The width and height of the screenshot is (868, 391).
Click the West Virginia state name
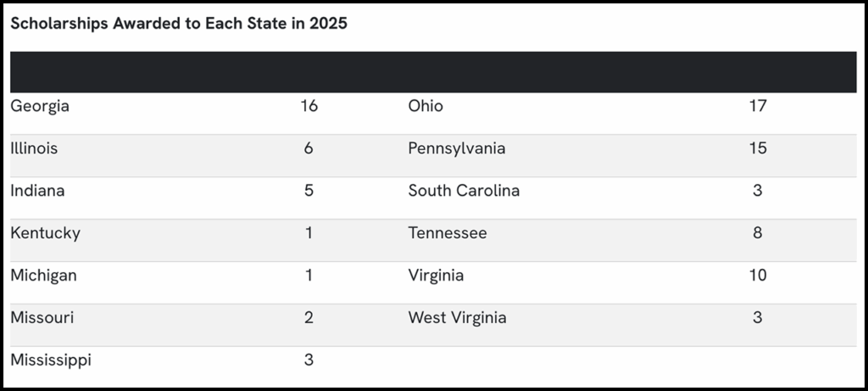[x=458, y=318]
